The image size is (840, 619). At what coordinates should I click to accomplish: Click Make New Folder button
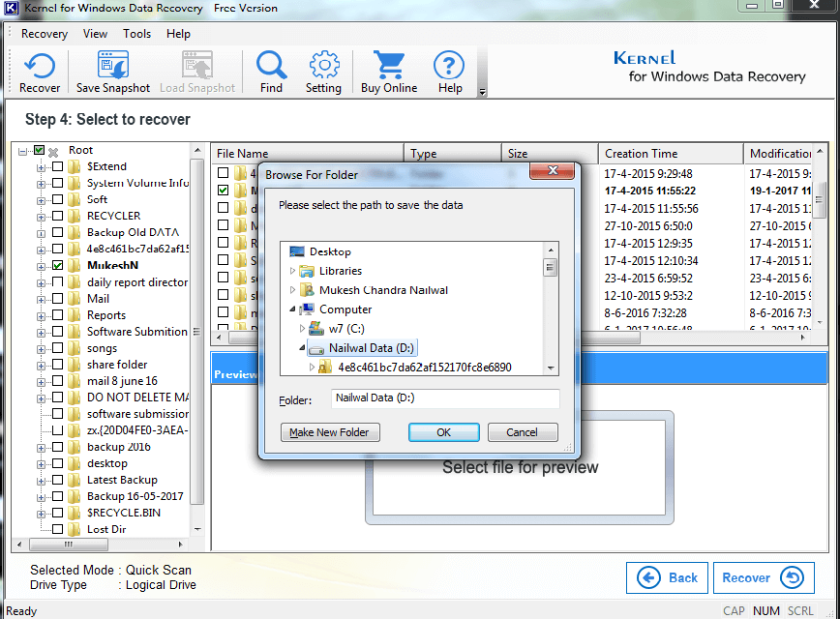pos(330,432)
